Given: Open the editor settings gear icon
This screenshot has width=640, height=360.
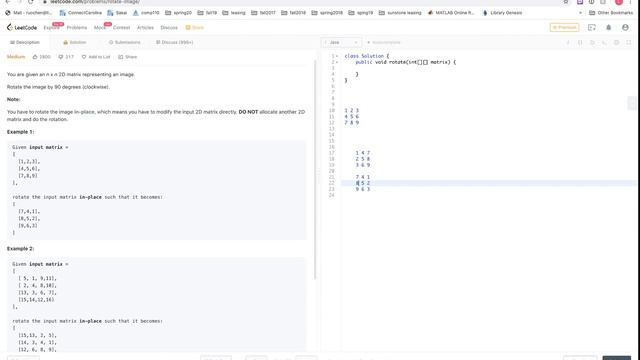Looking at the screenshot, I should [x=617, y=42].
